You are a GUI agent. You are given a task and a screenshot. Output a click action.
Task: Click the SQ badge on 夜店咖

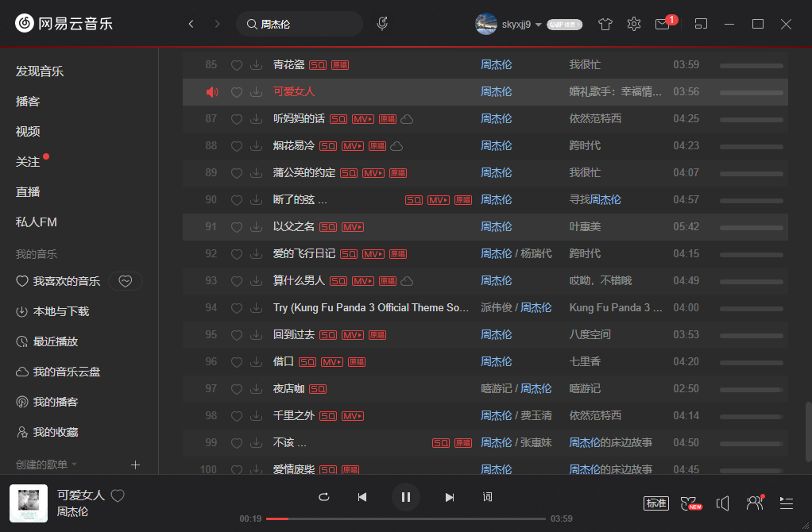click(318, 389)
